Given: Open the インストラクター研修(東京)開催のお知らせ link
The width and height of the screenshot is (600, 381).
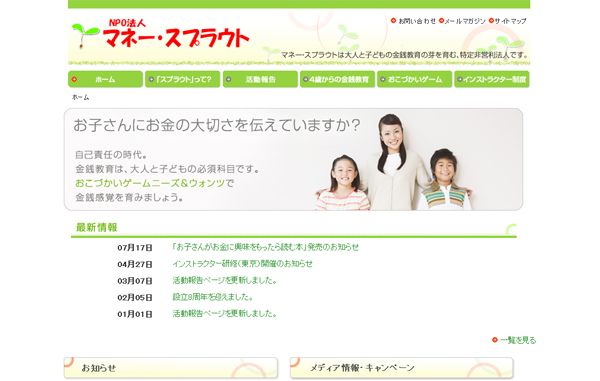Looking at the screenshot, I should click(242, 264).
